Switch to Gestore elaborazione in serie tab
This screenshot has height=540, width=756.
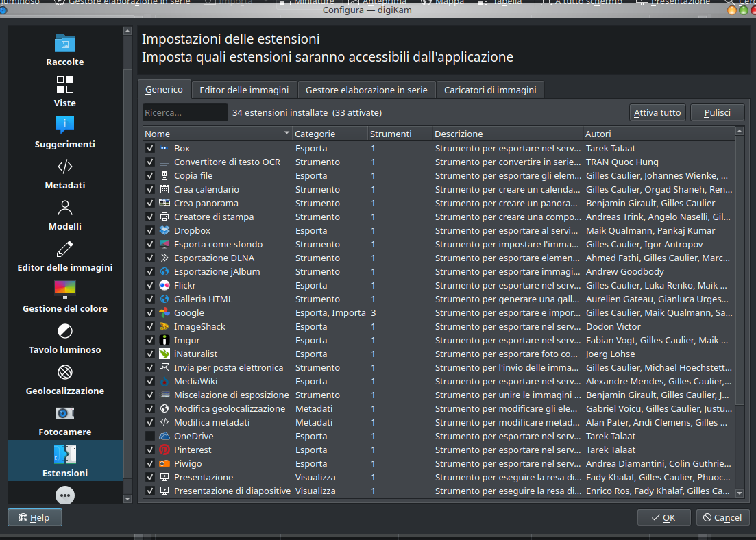pos(367,90)
